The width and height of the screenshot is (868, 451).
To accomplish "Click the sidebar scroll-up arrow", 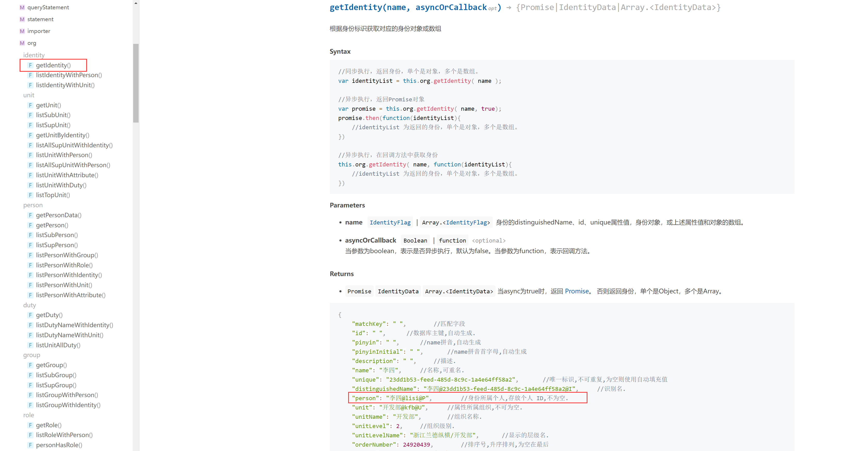I will [x=136, y=3].
